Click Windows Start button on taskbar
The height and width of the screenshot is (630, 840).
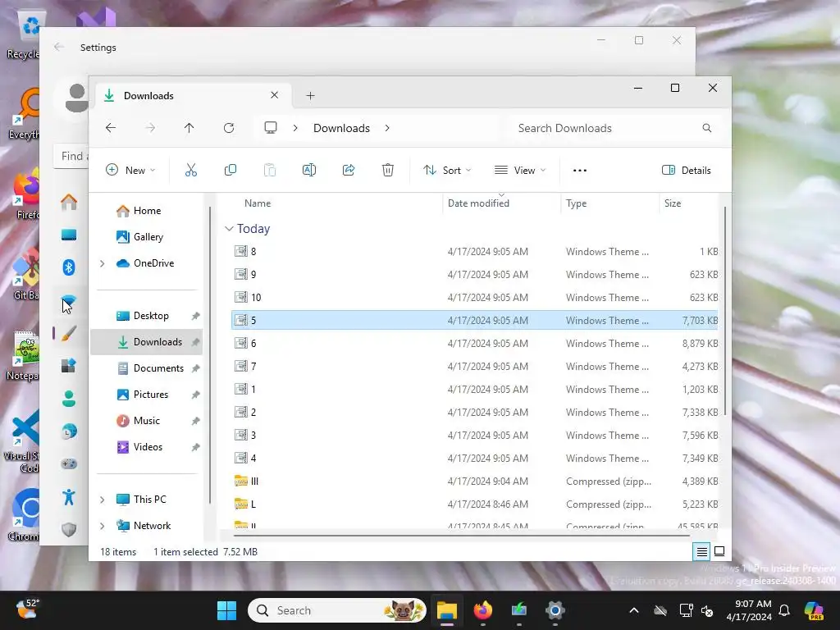(x=226, y=610)
